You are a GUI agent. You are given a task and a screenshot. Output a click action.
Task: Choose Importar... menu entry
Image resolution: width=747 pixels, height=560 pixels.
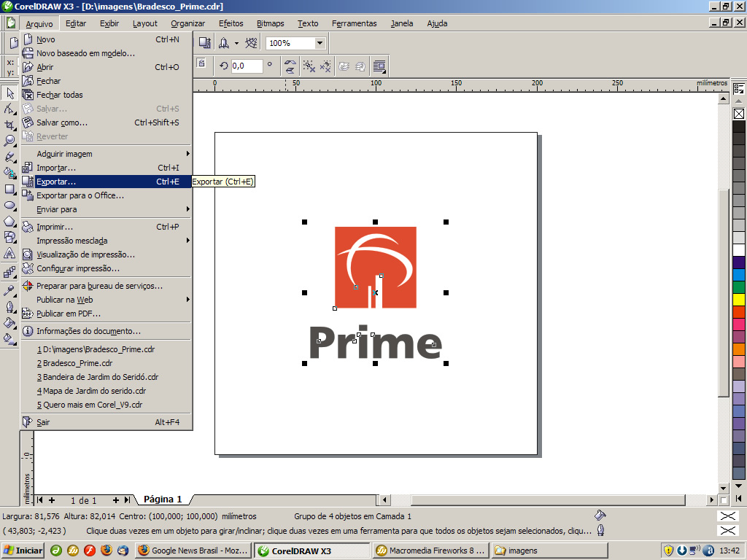pyautogui.click(x=106, y=168)
